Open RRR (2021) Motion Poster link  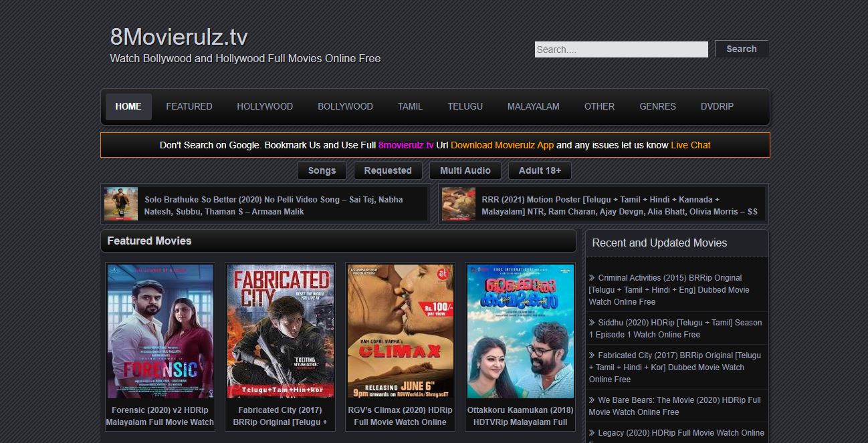click(619, 205)
